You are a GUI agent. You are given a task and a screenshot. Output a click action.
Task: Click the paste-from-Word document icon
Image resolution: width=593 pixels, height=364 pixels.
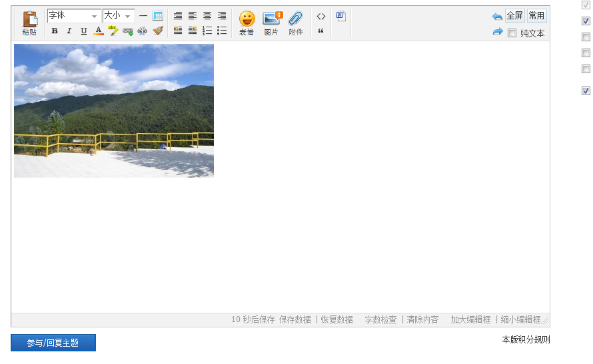pyautogui.click(x=340, y=16)
